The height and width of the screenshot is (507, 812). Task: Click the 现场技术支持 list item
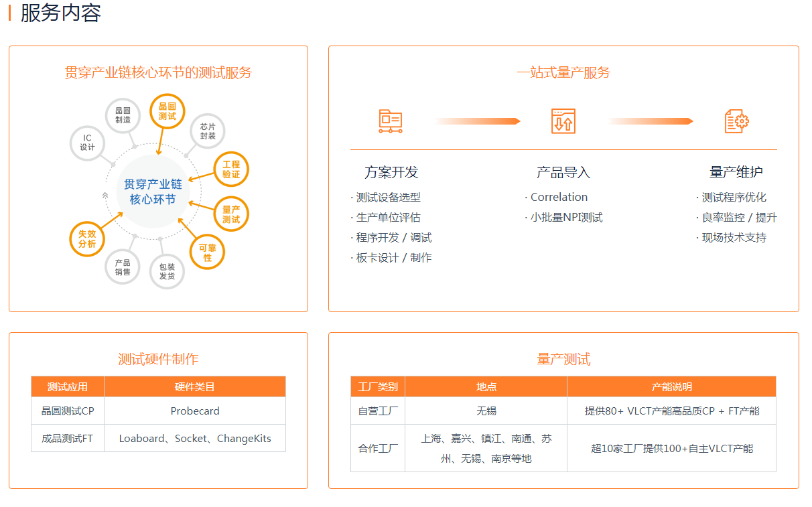(734, 238)
